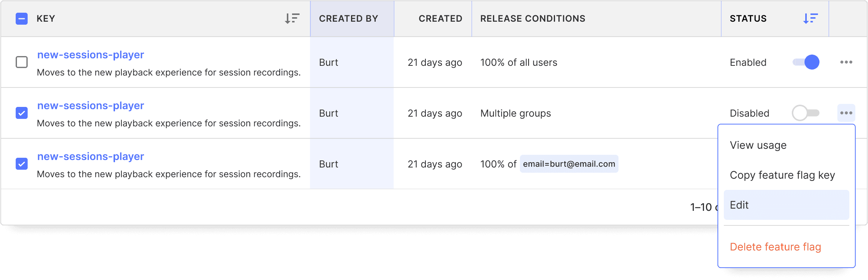Check the first row's unchecked checkbox
The image size is (868, 280).
click(22, 62)
